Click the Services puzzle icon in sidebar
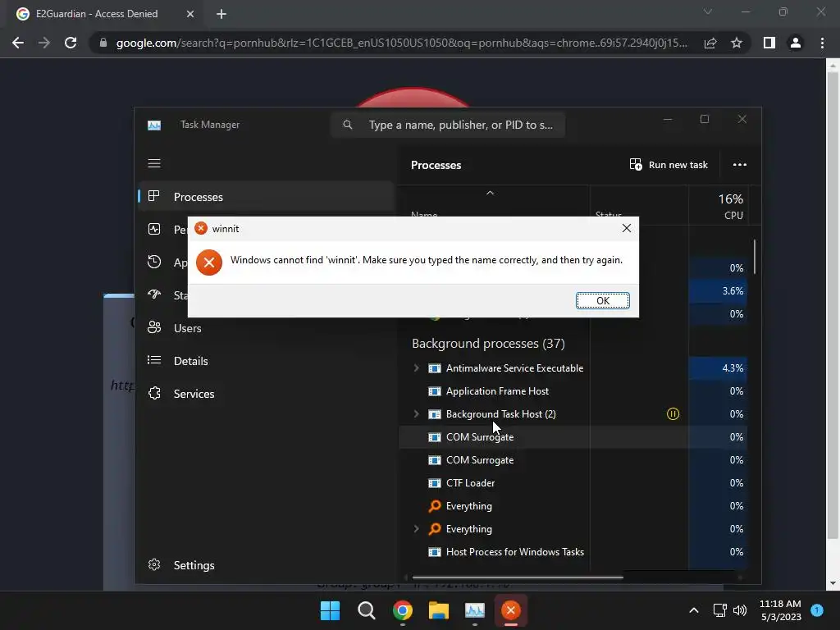Viewport: 840px width, 630px height. (x=154, y=393)
